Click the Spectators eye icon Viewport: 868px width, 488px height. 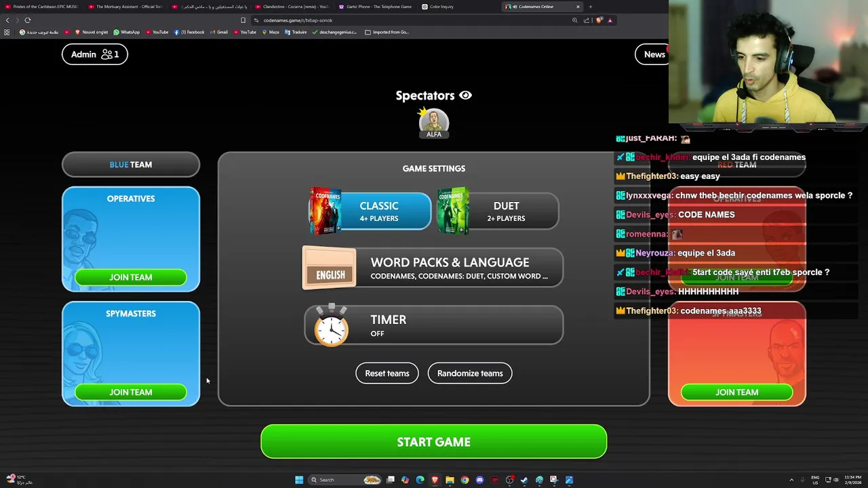click(465, 96)
